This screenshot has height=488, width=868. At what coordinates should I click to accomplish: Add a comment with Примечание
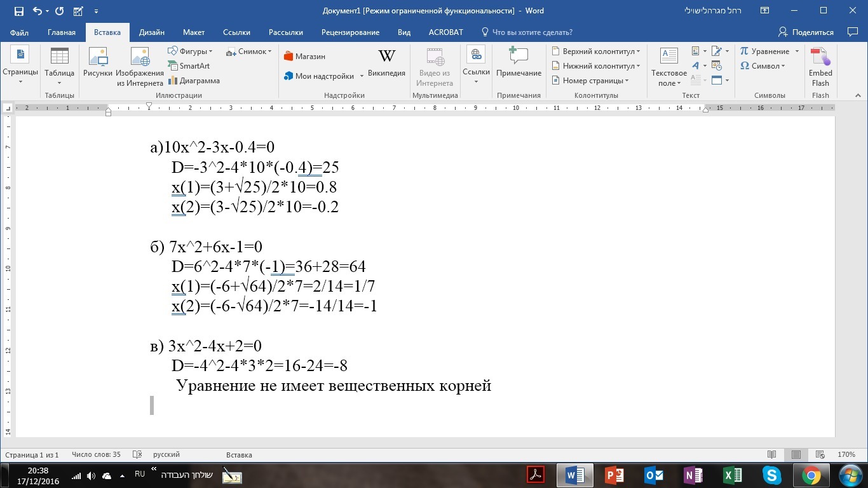pos(519,63)
